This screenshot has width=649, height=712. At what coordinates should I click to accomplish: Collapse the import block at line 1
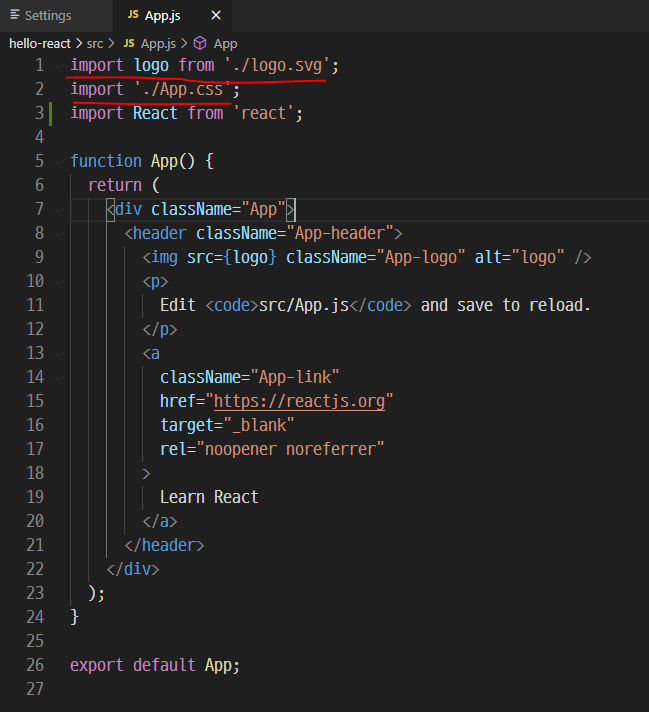59,65
